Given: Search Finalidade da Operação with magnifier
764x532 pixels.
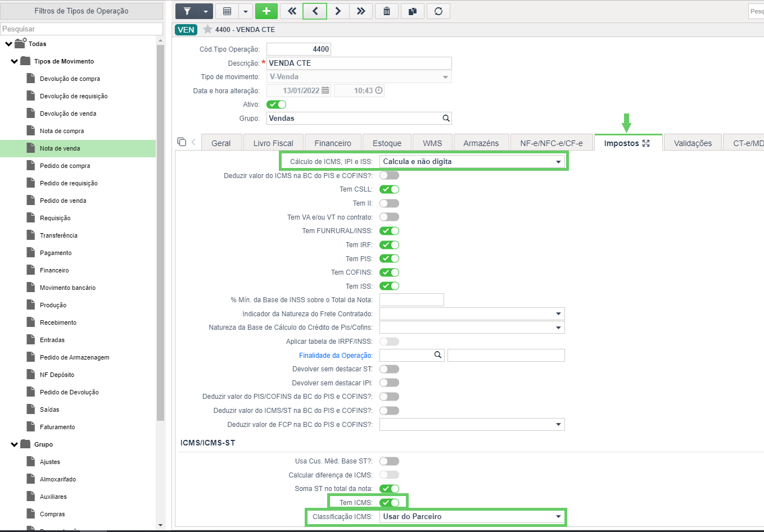Looking at the screenshot, I should pos(438,355).
